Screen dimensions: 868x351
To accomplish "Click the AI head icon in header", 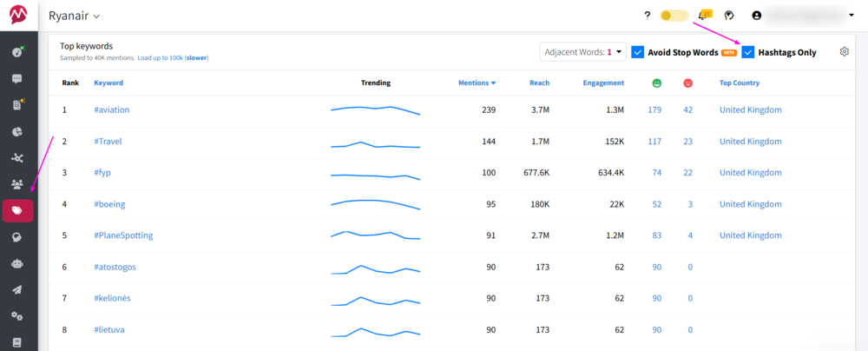I will click(730, 16).
